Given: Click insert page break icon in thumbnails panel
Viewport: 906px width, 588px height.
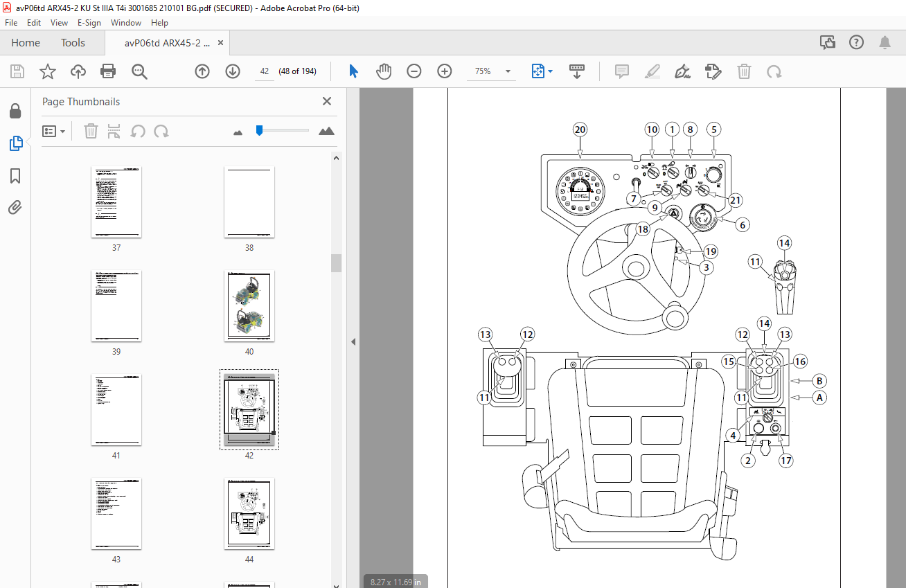Looking at the screenshot, I should coord(115,131).
